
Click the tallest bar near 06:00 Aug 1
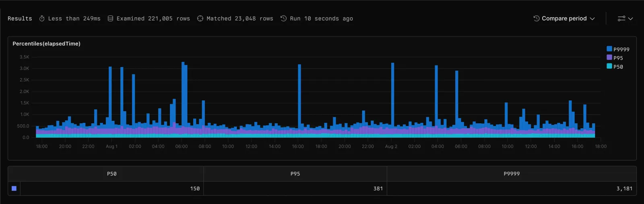pos(183,100)
